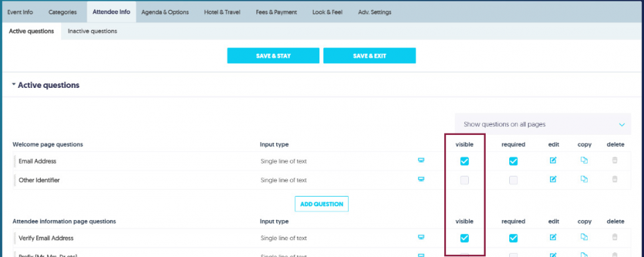The width and height of the screenshot is (644, 257).
Task: Open the Show questions on all pages dropdown
Action: (x=543, y=124)
